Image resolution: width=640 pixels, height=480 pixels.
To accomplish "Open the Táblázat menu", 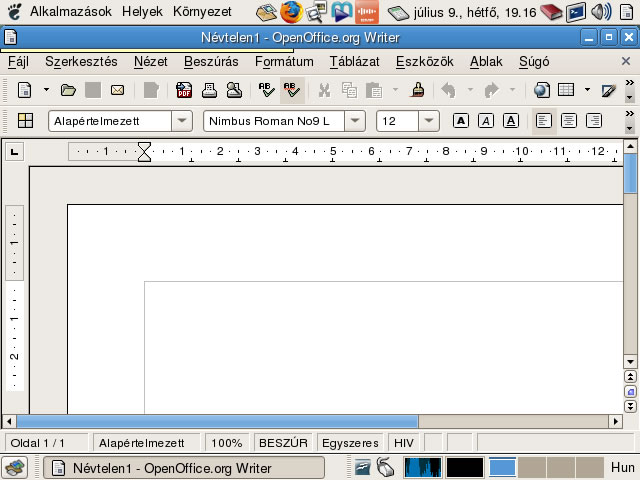I will (x=354, y=62).
